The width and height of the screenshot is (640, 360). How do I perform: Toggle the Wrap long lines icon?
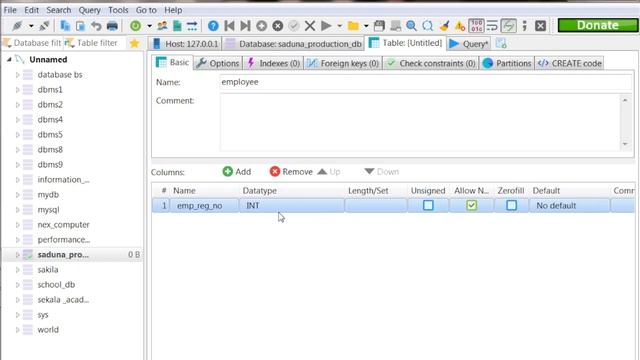(x=492, y=26)
